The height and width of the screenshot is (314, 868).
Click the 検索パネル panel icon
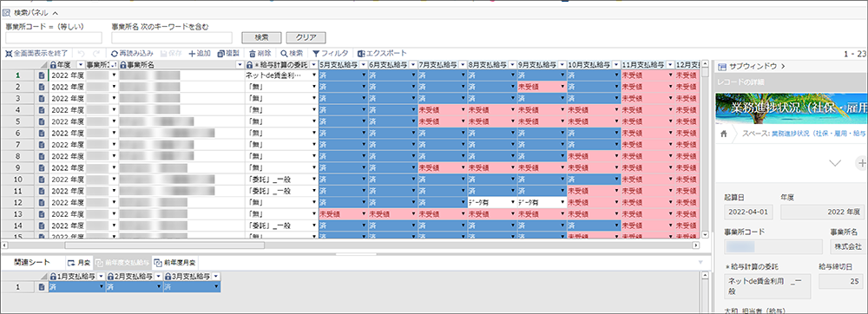7,12
